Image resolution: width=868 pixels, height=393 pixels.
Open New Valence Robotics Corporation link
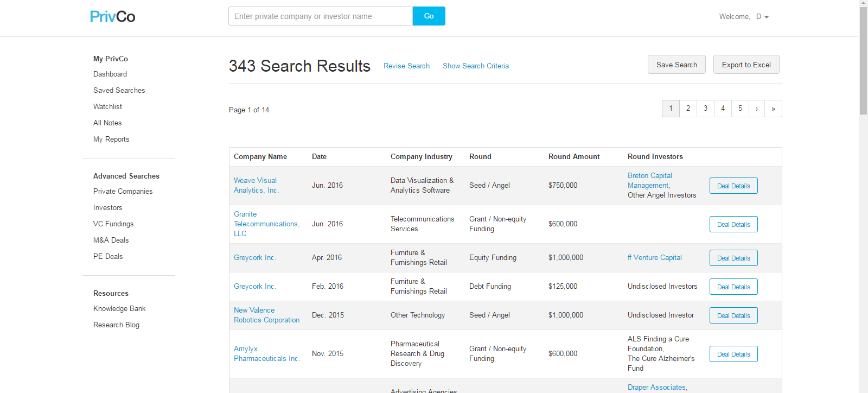tap(266, 315)
